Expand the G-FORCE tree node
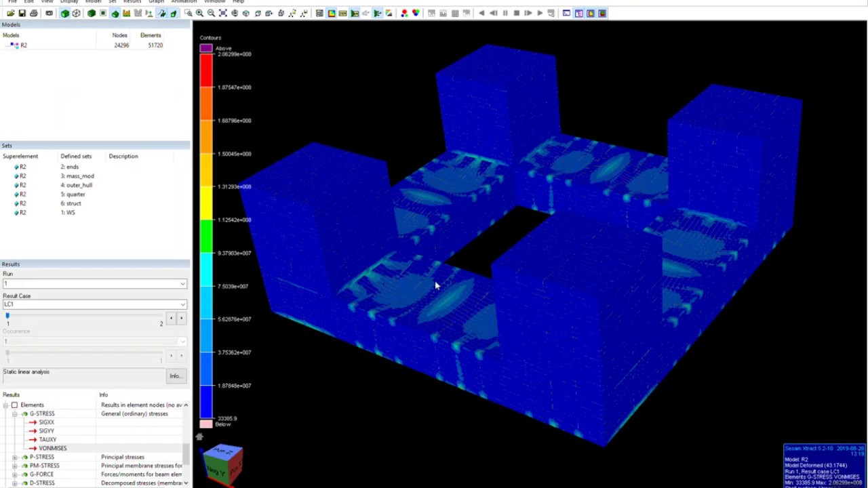Viewport: 868px width, 488px height. click(x=14, y=474)
